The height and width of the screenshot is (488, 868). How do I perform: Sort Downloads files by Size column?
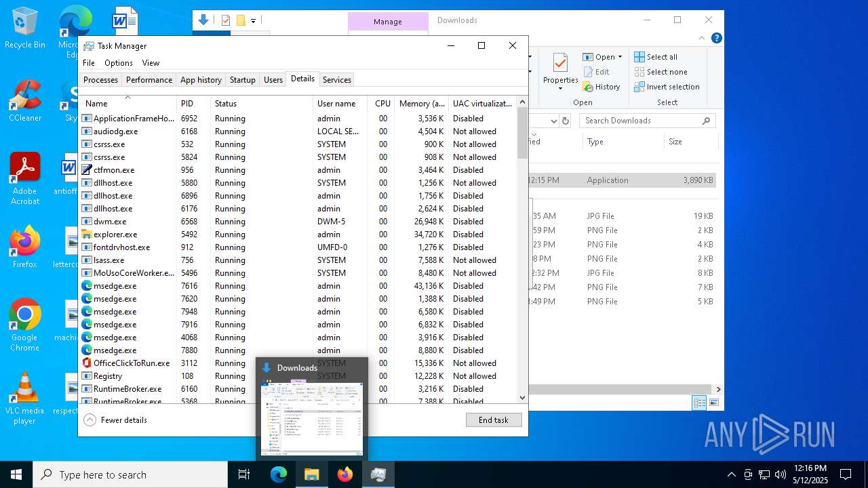pos(690,142)
